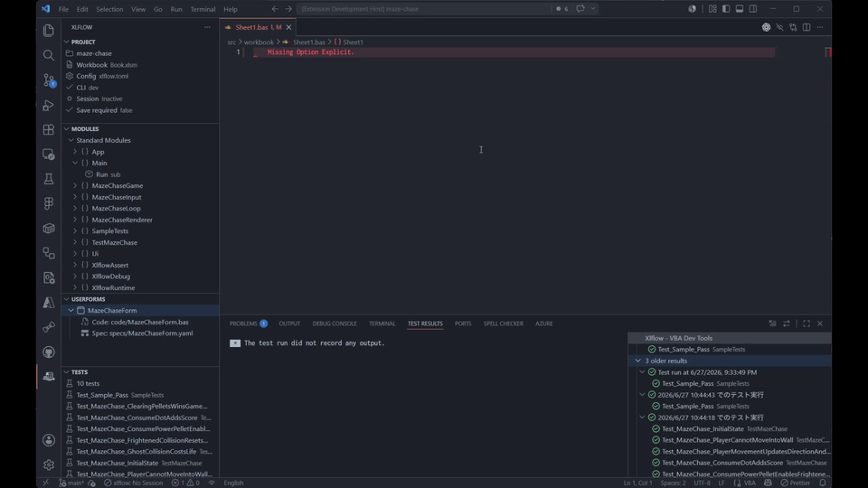Expand the XlflowRuntime module
This screenshot has width=868, height=488.
(75, 287)
